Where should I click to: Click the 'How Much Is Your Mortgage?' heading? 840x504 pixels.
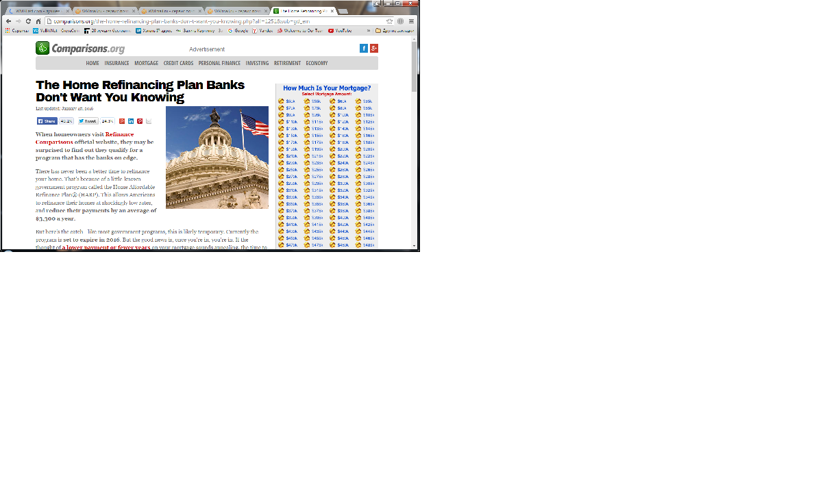coord(327,88)
